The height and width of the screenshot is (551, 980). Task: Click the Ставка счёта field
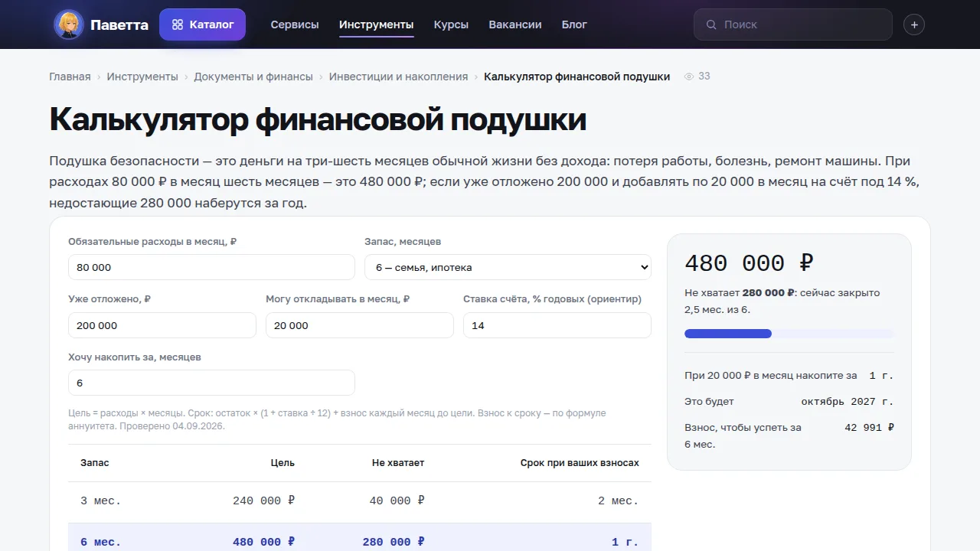point(557,325)
